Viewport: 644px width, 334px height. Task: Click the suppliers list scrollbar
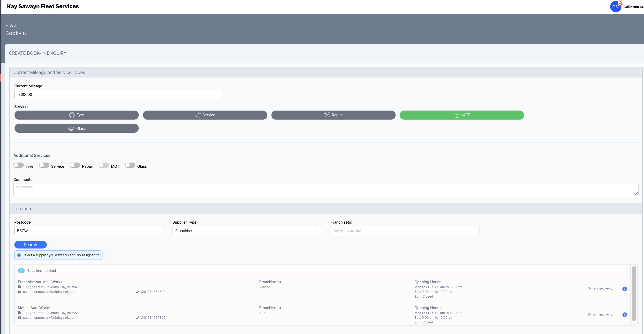click(634, 294)
